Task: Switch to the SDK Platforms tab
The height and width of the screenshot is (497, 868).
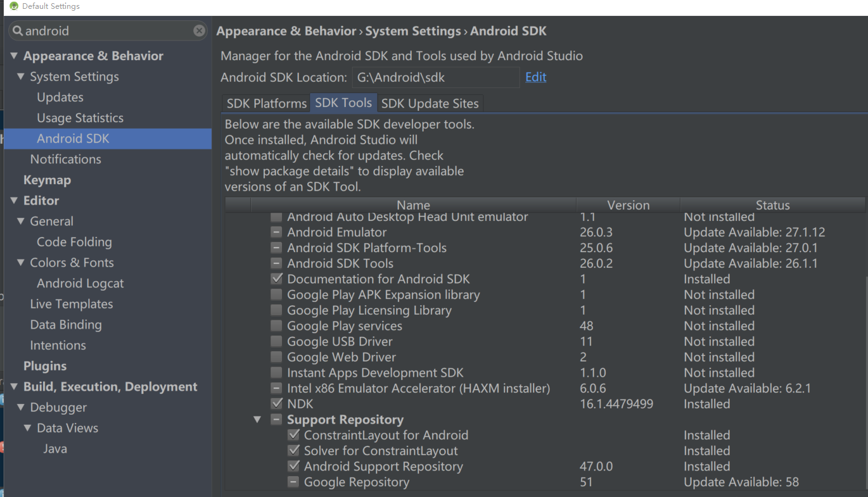Action: pyautogui.click(x=266, y=103)
